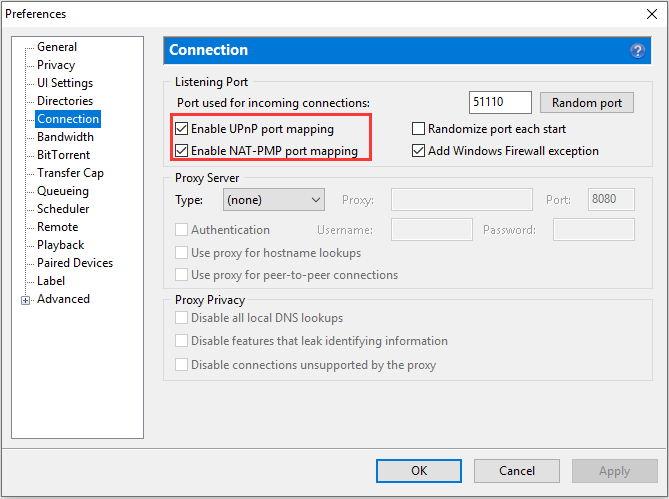Toggle Enable UPnP port mapping checkbox
This screenshot has width=669, height=499.
[181, 128]
